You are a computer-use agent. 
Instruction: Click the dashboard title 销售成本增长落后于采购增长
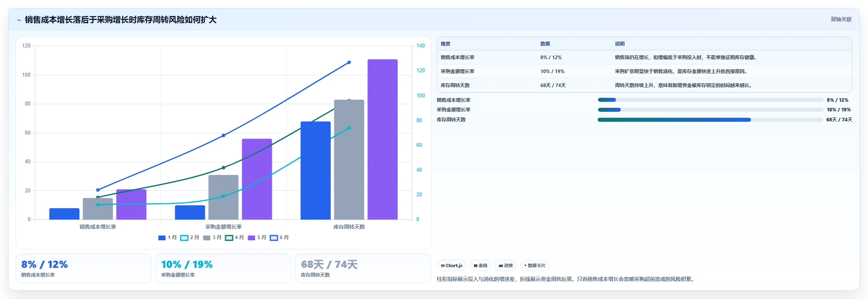tap(121, 20)
